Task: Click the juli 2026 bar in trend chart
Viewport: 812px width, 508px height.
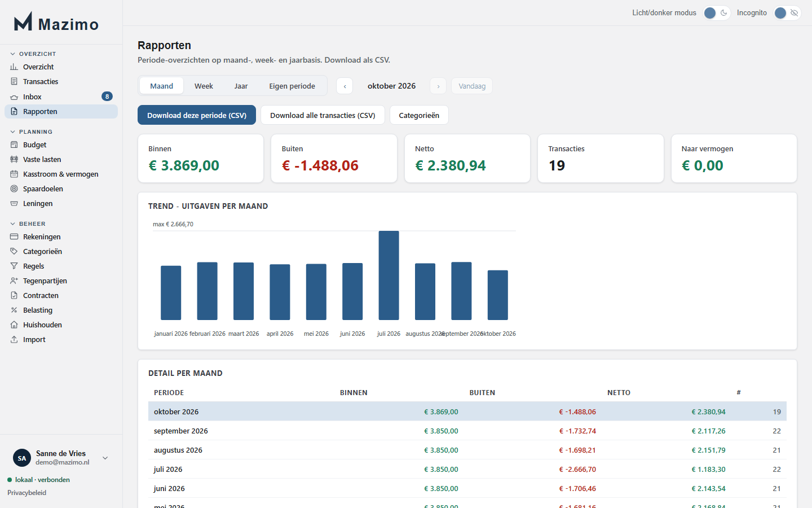Action: (389, 275)
